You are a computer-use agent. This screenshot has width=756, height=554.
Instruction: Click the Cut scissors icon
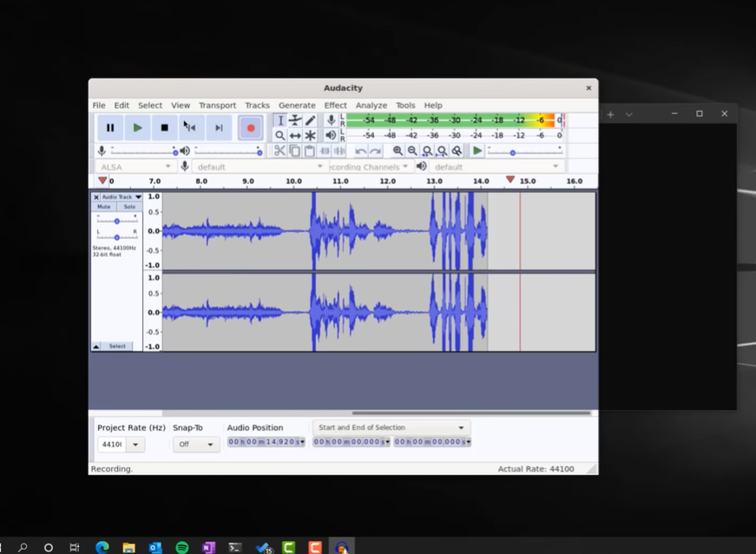[x=279, y=151]
